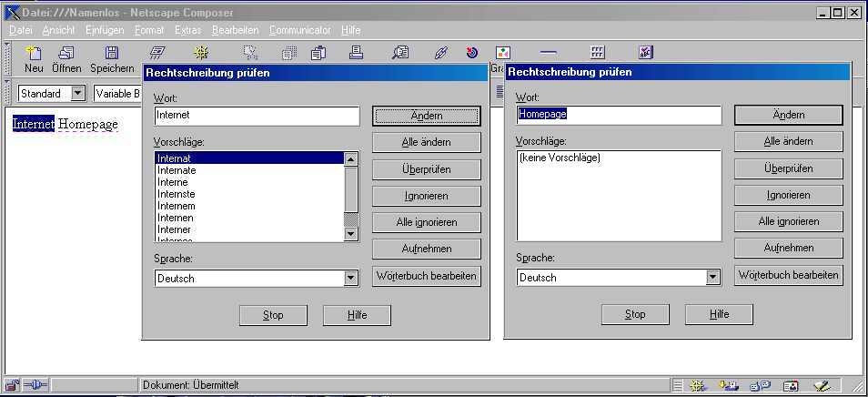
Task: Click the insert Target (anchor) icon
Action: [x=471, y=53]
